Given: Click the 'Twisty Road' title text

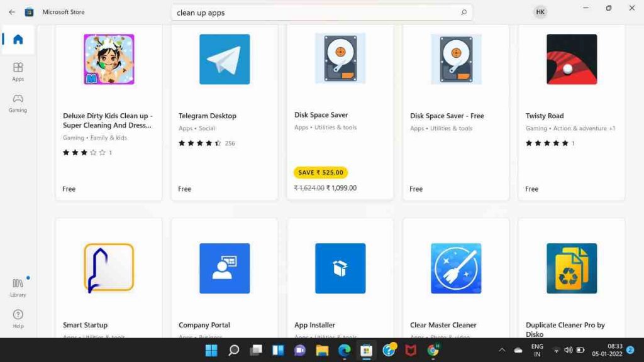Looking at the screenshot, I should point(545,116).
